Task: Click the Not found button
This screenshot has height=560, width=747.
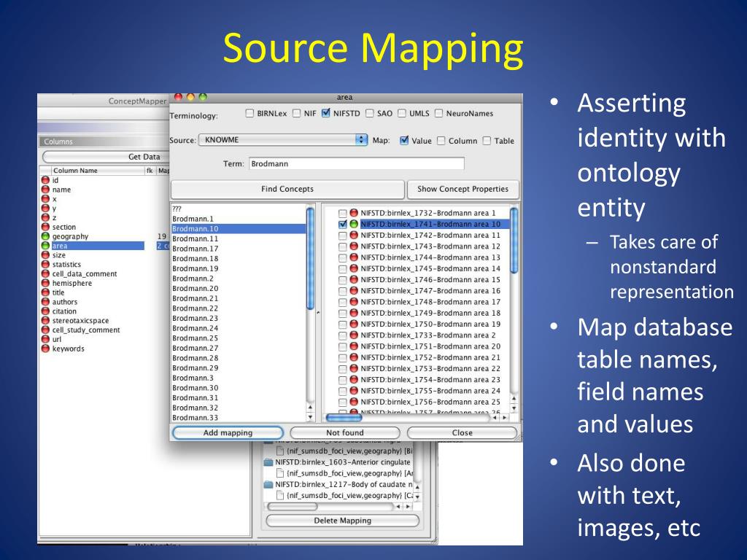Action: (345, 432)
